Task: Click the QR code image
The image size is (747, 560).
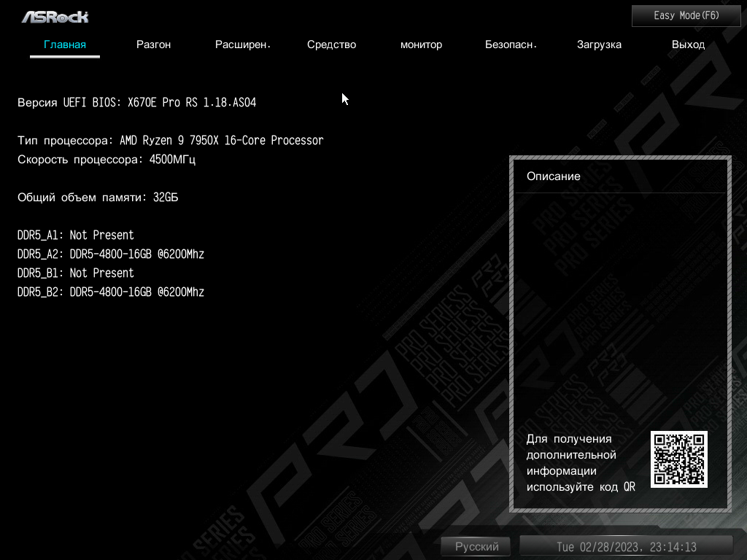Action: tap(679, 459)
